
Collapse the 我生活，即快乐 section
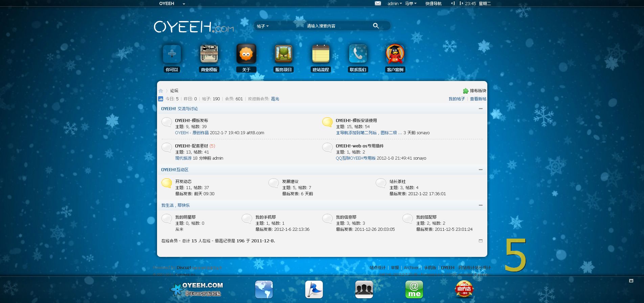coord(481,205)
